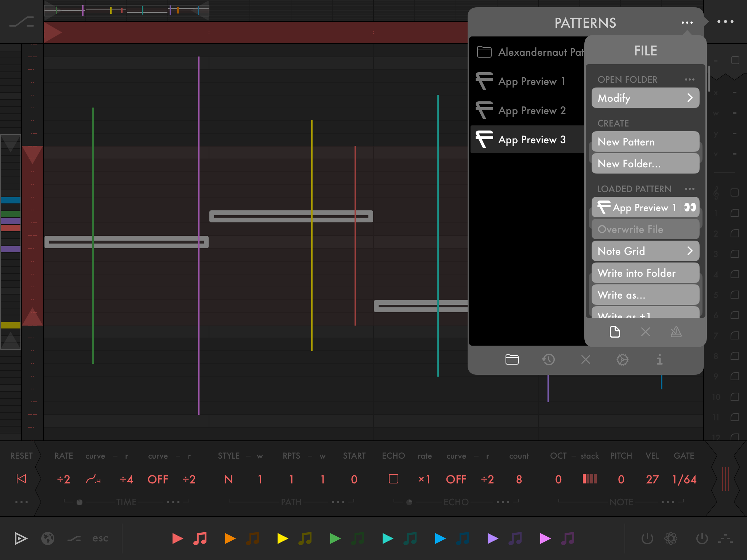Toggle the checkbox beside row 1 on right
The image size is (747, 560).
[735, 213]
